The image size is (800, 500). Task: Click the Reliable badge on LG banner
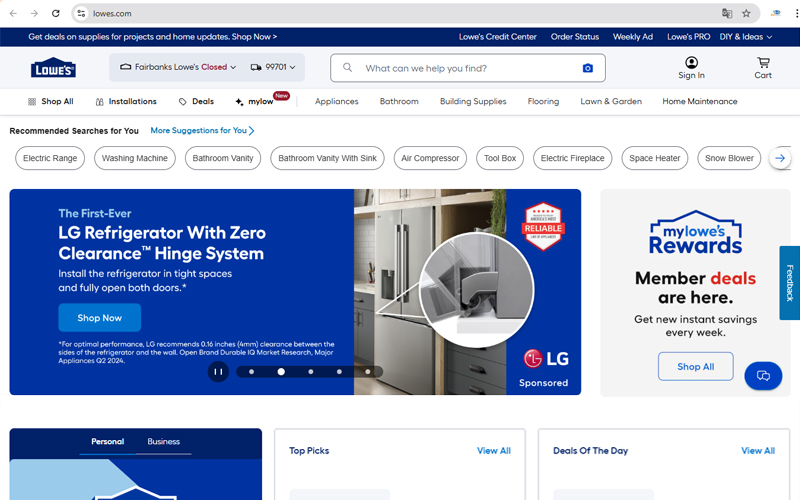543,227
